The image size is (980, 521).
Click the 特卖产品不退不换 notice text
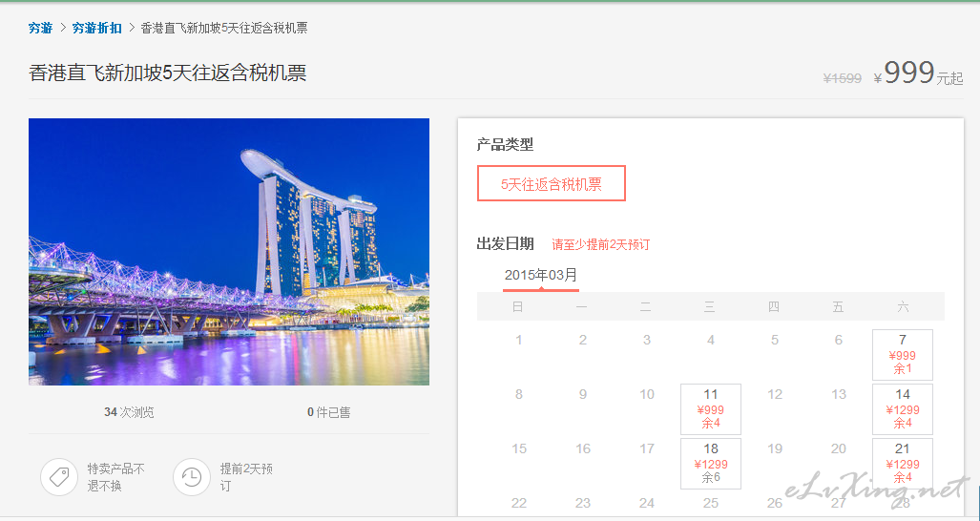coord(116,477)
